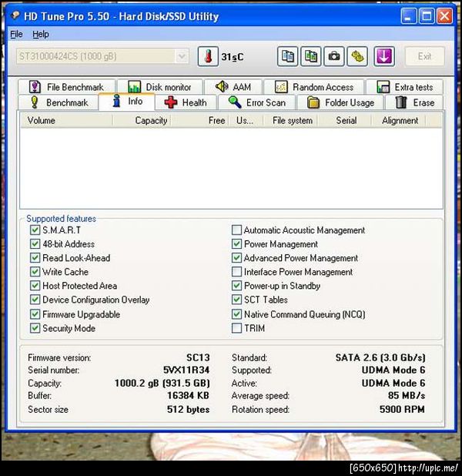Open the Help menu
This screenshot has height=476, width=462.
pyautogui.click(x=41, y=35)
